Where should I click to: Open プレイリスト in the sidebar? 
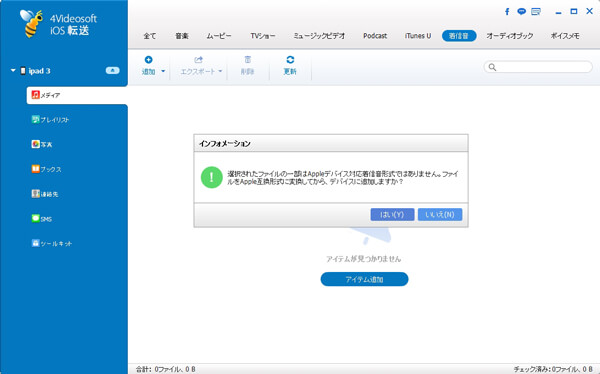tap(50, 119)
